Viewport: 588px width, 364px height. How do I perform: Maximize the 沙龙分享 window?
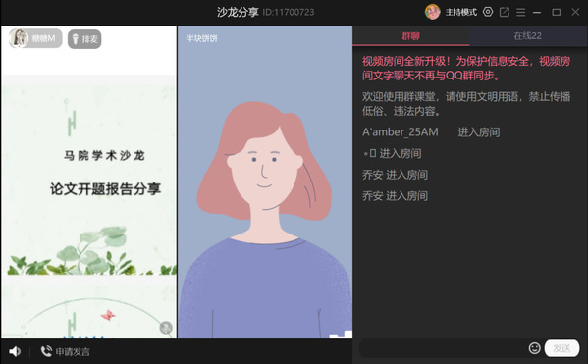click(557, 12)
